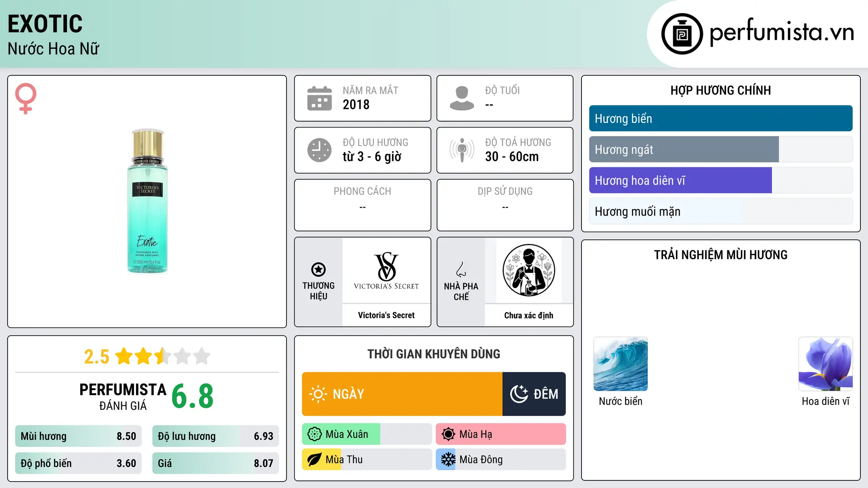Click the leaf icon for Mùa Thu
868x488 pixels.
point(314,460)
